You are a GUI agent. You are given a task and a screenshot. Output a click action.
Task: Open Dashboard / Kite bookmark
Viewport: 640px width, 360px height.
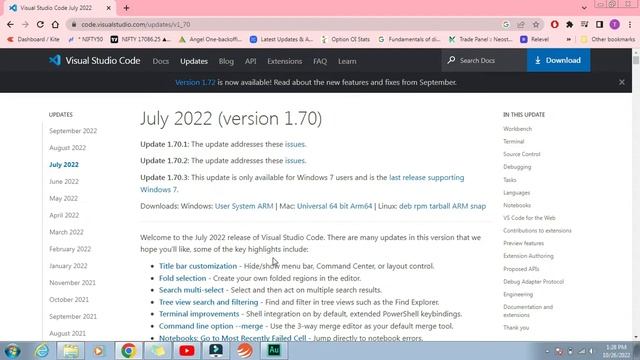point(33,39)
